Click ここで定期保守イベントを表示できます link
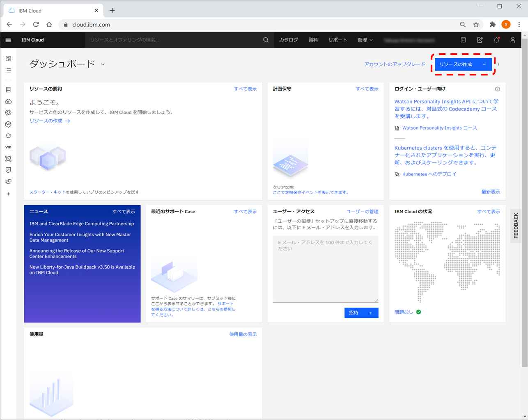The width and height of the screenshot is (528, 420). pyautogui.click(x=311, y=192)
